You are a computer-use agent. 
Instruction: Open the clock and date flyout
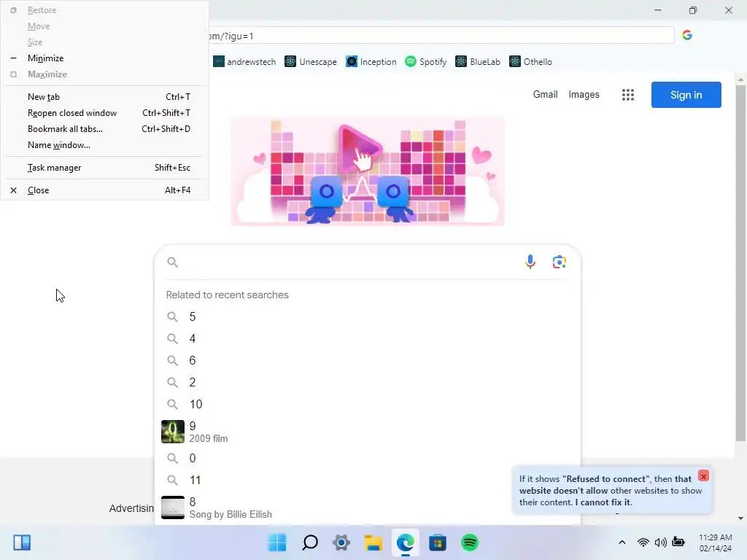[x=715, y=542]
